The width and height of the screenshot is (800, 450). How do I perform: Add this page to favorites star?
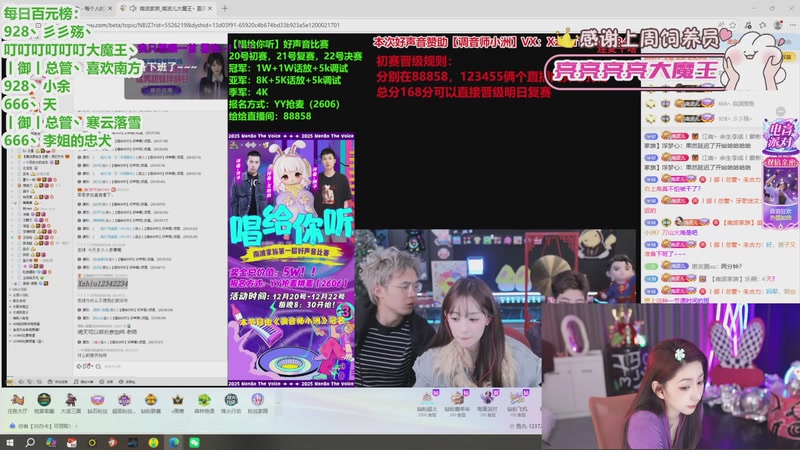point(733,24)
